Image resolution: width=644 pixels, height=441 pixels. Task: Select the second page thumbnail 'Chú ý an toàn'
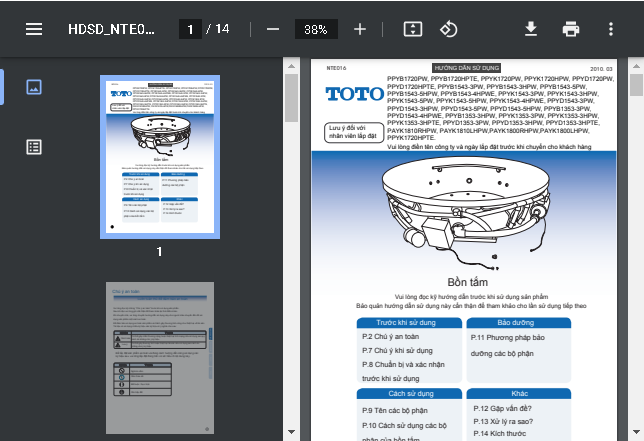pos(160,358)
